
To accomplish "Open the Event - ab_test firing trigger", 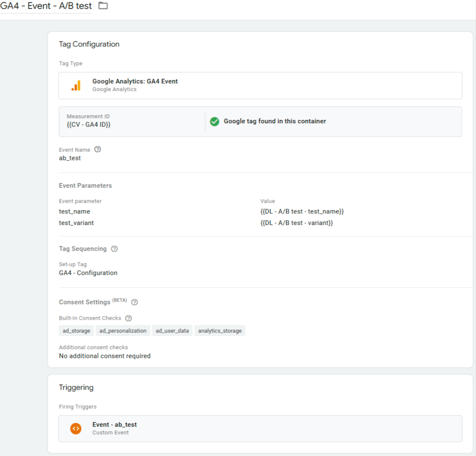I will (260, 429).
